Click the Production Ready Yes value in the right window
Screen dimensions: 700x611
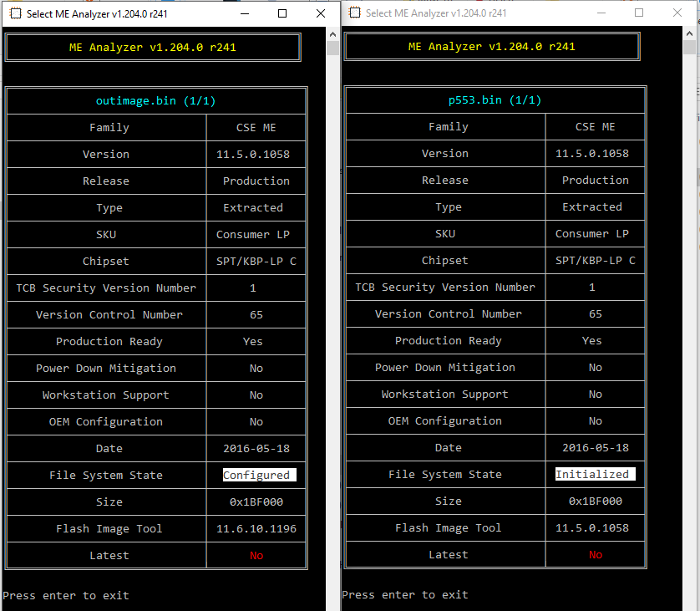pos(592,341)
